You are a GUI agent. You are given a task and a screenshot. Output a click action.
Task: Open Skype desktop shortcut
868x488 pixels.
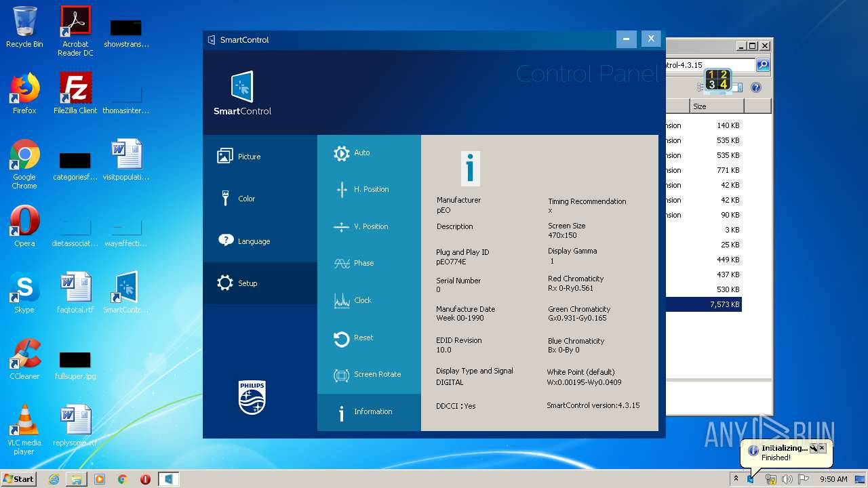pyautogui.click(x=24, y=293)
